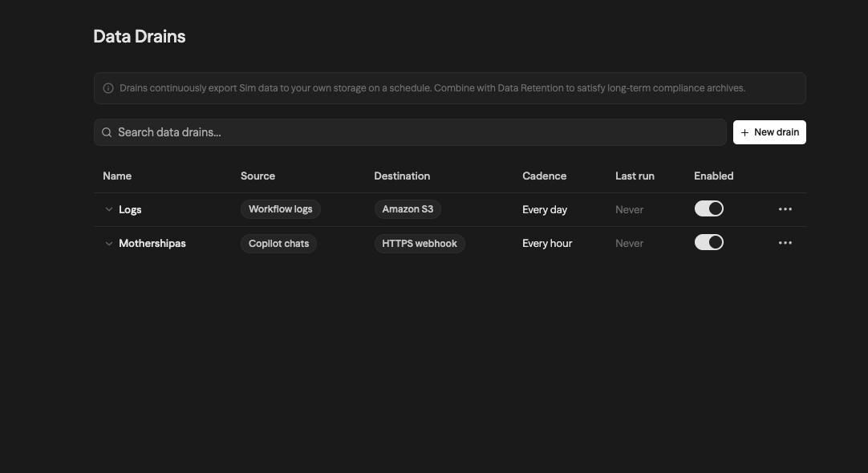868x473 pixels.
Task: Focus the Search data drains field
Action: (410, 132)
